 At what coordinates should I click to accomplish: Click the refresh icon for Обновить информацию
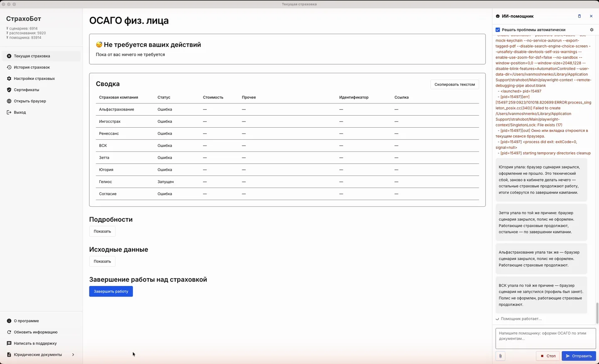coord(9,332)
